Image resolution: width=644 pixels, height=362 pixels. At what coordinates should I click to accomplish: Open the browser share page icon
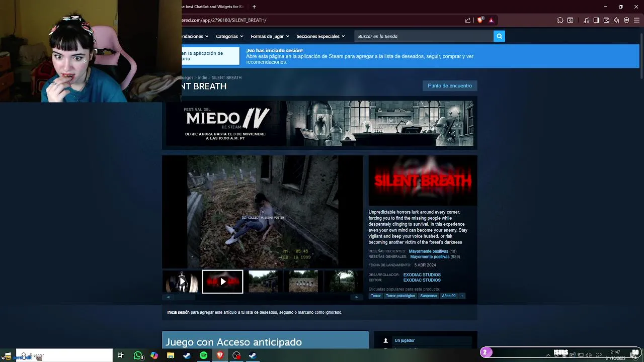468,20
